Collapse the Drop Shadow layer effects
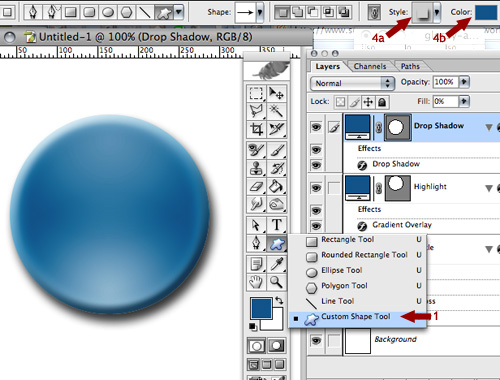The height and width of the screenshot is (380, 500). 489,127
